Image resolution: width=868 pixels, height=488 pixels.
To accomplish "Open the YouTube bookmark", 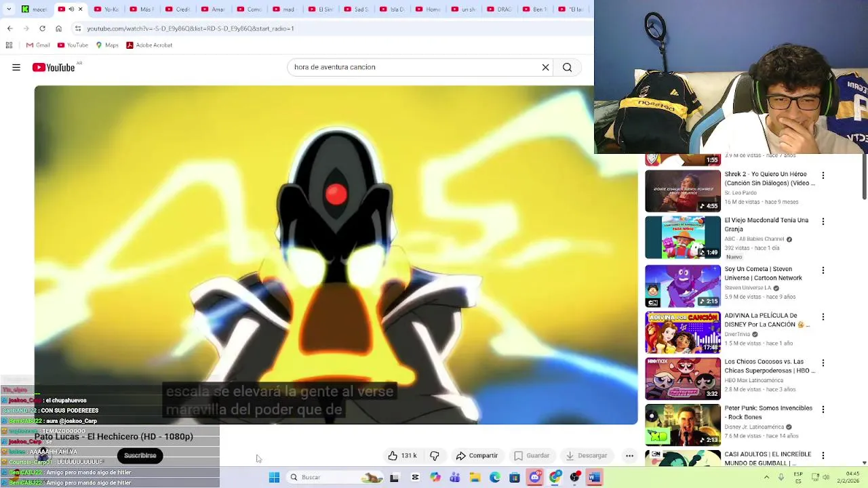I will point(73,45).
